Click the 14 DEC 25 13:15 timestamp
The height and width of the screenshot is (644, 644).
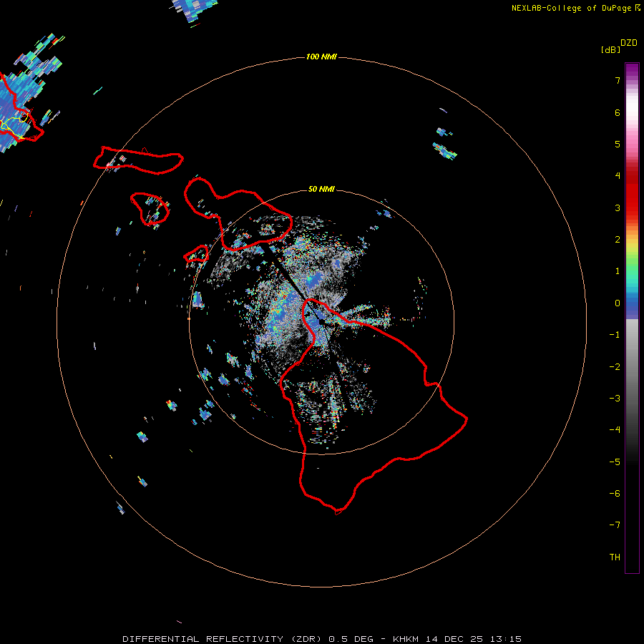pyautogui.click(x=473, y=639)
